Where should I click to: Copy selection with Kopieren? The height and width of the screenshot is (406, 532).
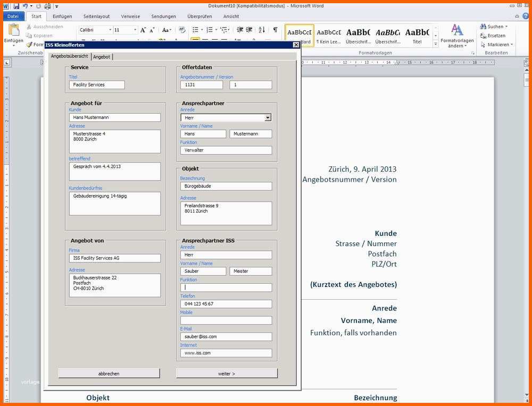click(39, 36)
